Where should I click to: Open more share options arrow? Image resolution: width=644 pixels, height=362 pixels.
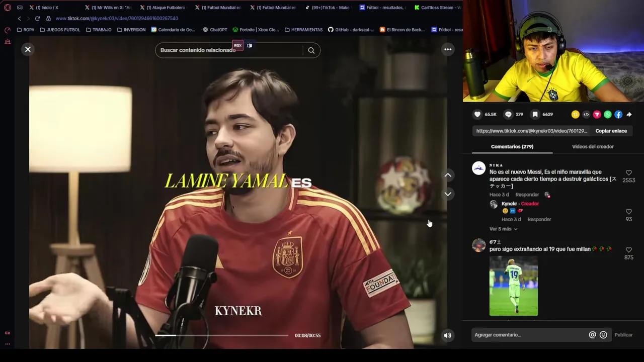(629, 115)
